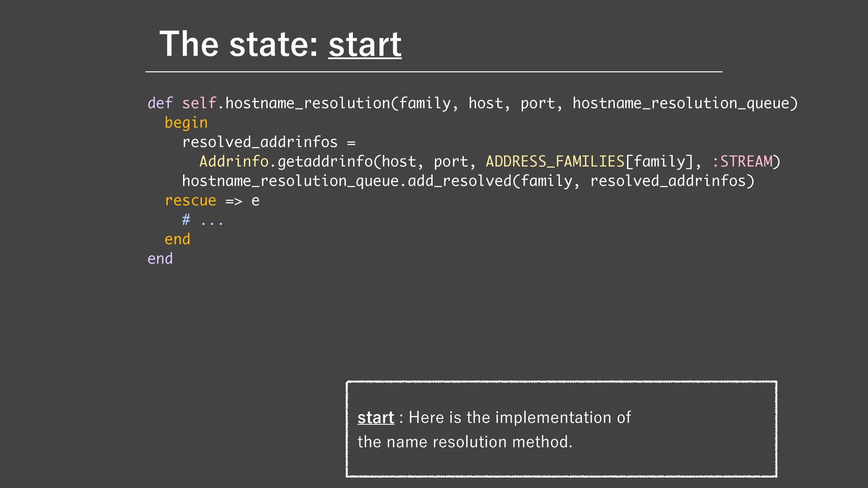
Task: Click the orange indented "end" keyword
Action: [177, 239]
